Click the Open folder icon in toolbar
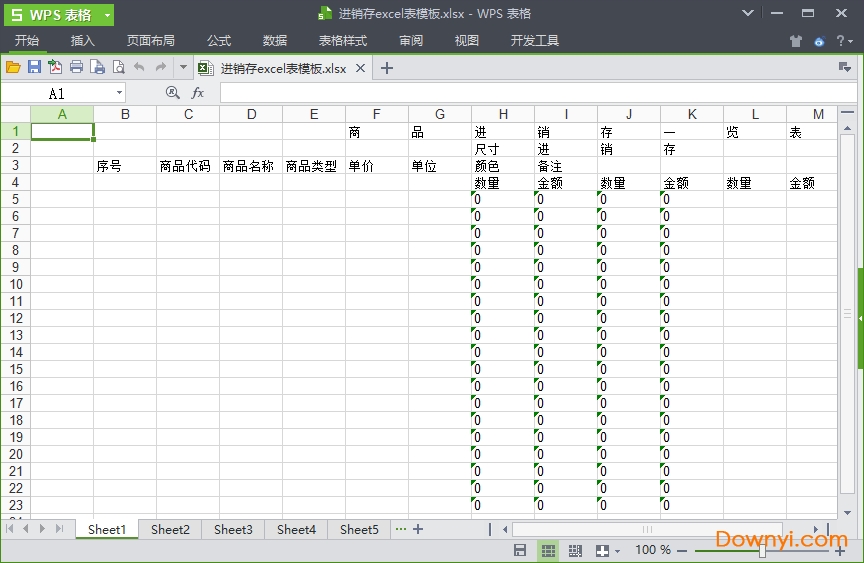Image resolution: width=864 pixels, height=563 pixels. tap(13, 67)
